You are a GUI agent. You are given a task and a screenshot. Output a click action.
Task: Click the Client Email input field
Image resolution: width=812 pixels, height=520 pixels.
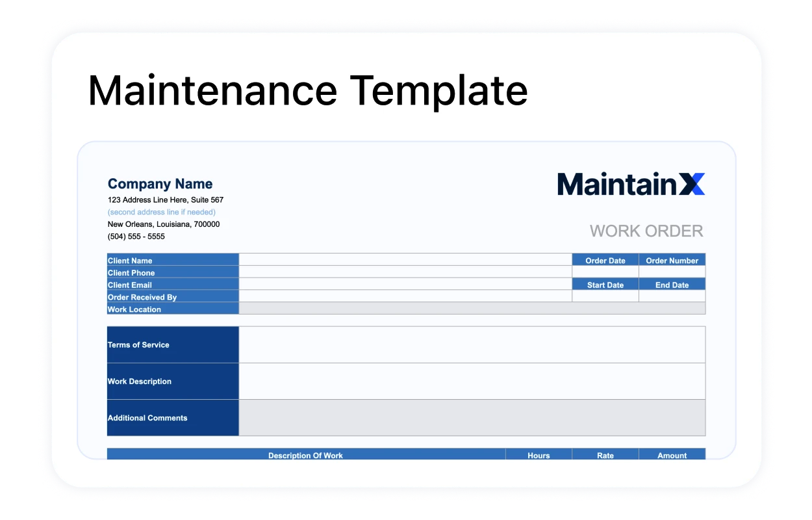[x=405, y=284]
